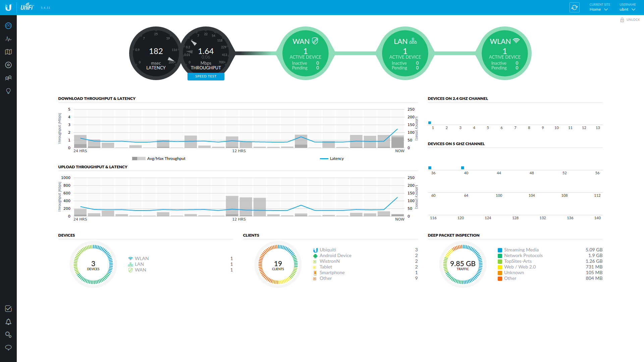
Task: Select the Statistics/Activity icon
Action: click(x=8, y=39)
